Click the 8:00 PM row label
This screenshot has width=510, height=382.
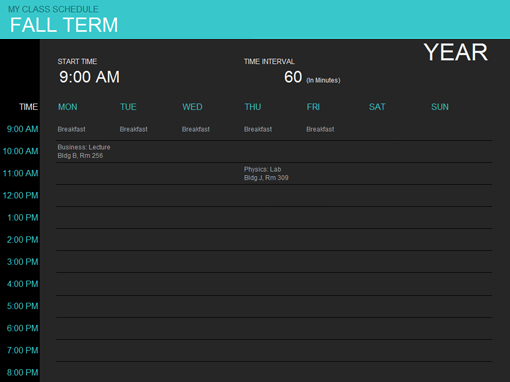point(23,373)
